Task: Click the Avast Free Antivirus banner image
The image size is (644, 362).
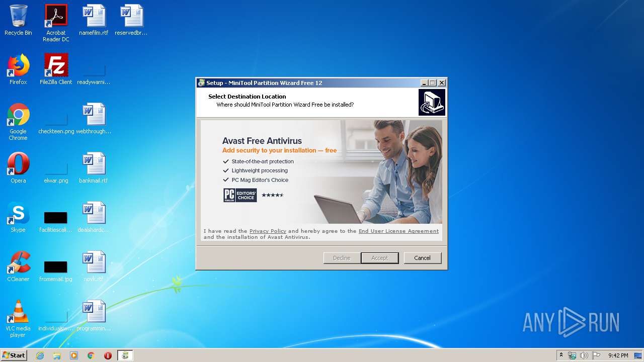Action: coord(321,171)
